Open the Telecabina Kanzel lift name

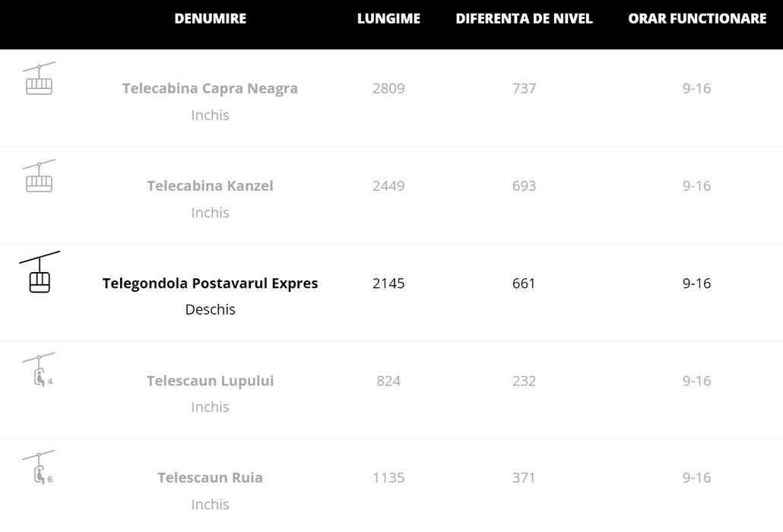coord(210,185)
